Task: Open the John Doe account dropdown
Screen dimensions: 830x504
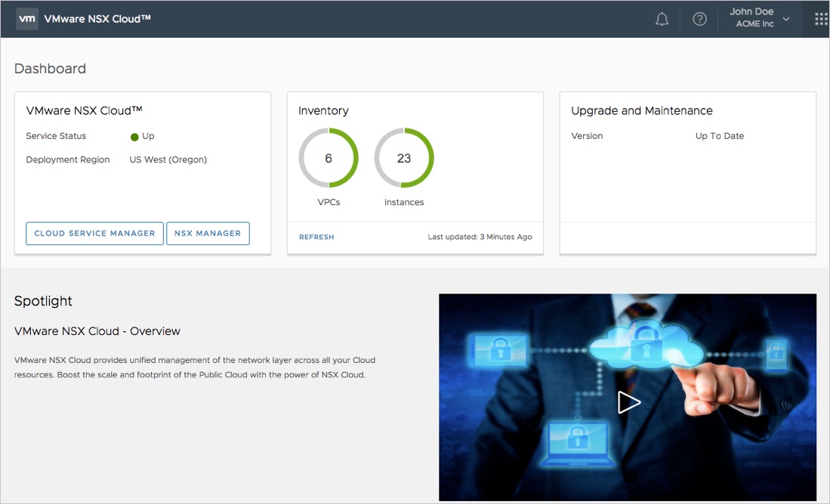Action: (751, 11)
